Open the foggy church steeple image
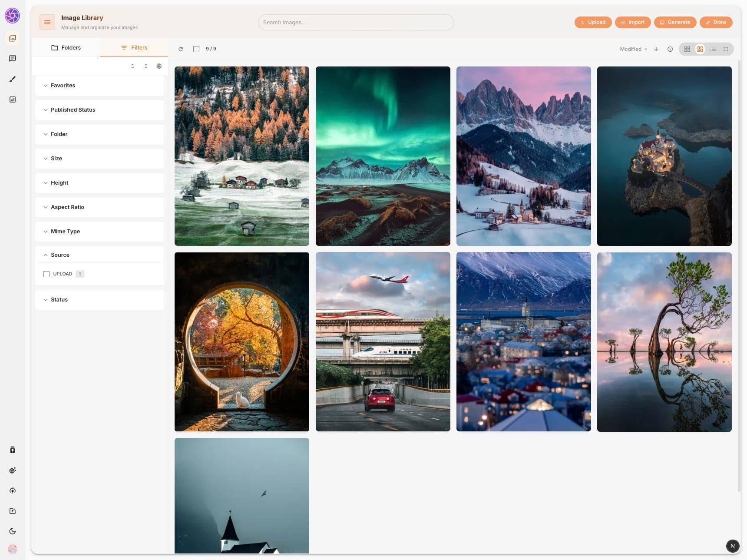 click(242, 496)
